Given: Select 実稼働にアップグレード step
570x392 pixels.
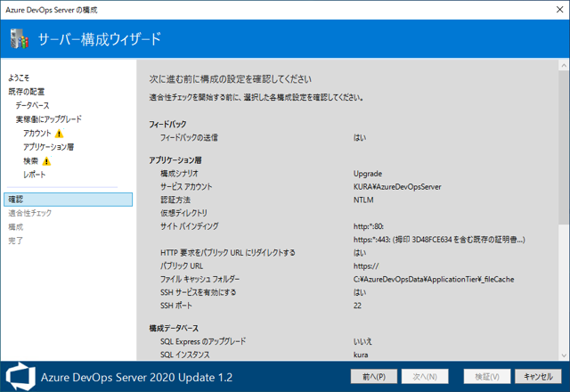Looking at the screenshot, I should [49, 119].
